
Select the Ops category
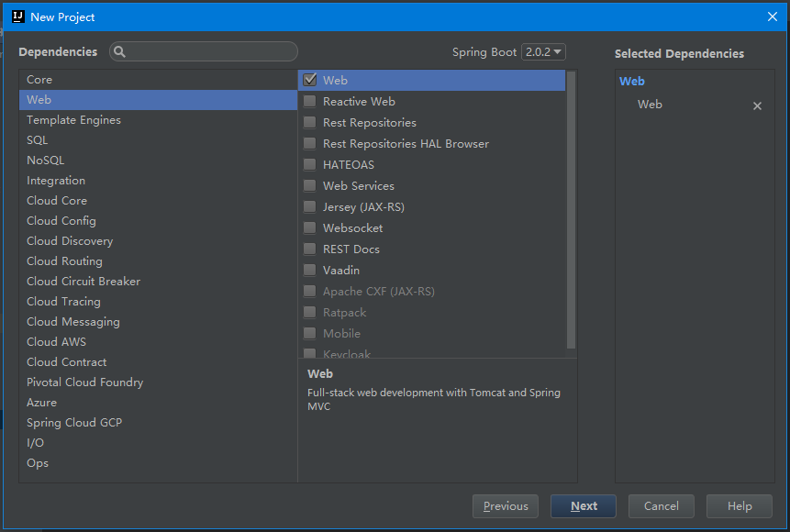158,462
